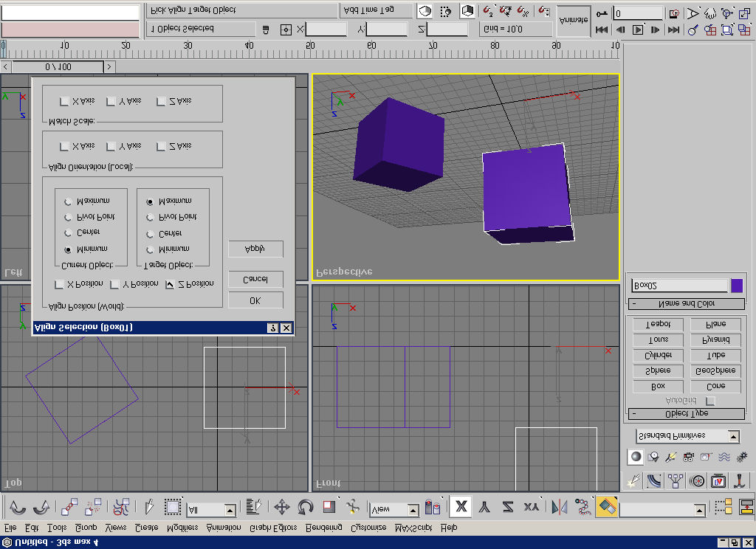Activate the Select and Rotate tool
The height and width of the screenshot is (549, 756).
(305, 507)
